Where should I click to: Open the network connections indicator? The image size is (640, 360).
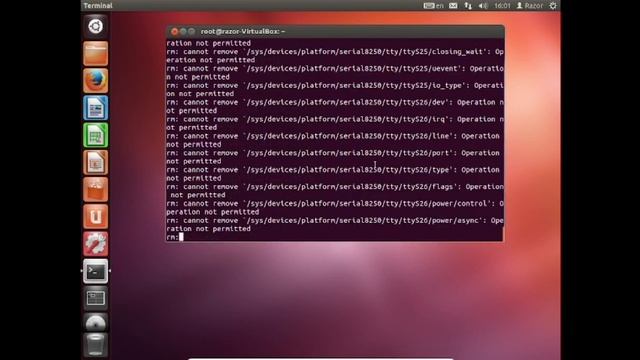pos(468,6)
